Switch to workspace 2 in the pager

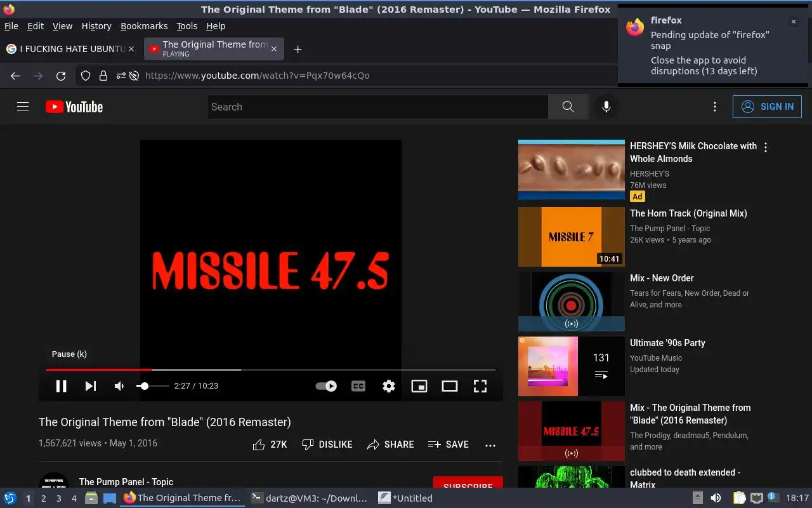[43, 498]
